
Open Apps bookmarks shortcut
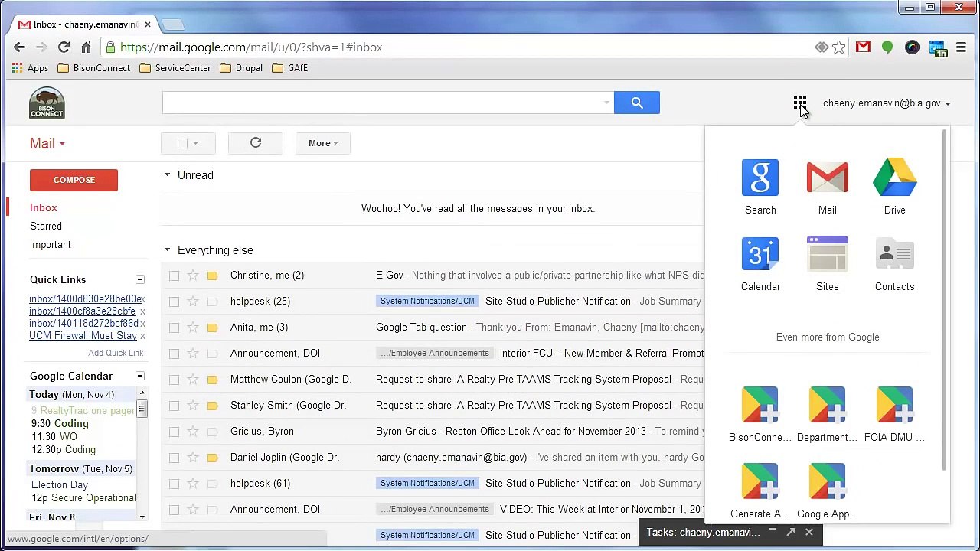(30, 68)
